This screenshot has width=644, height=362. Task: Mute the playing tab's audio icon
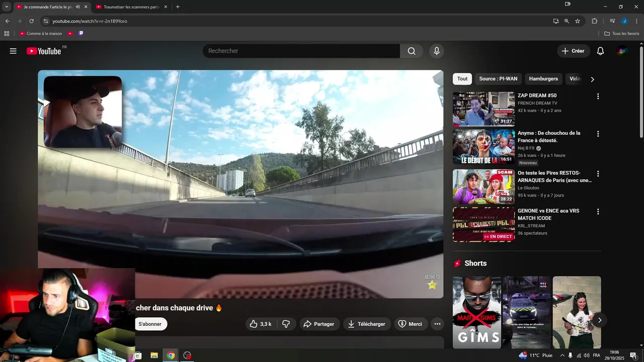(77, 7)
